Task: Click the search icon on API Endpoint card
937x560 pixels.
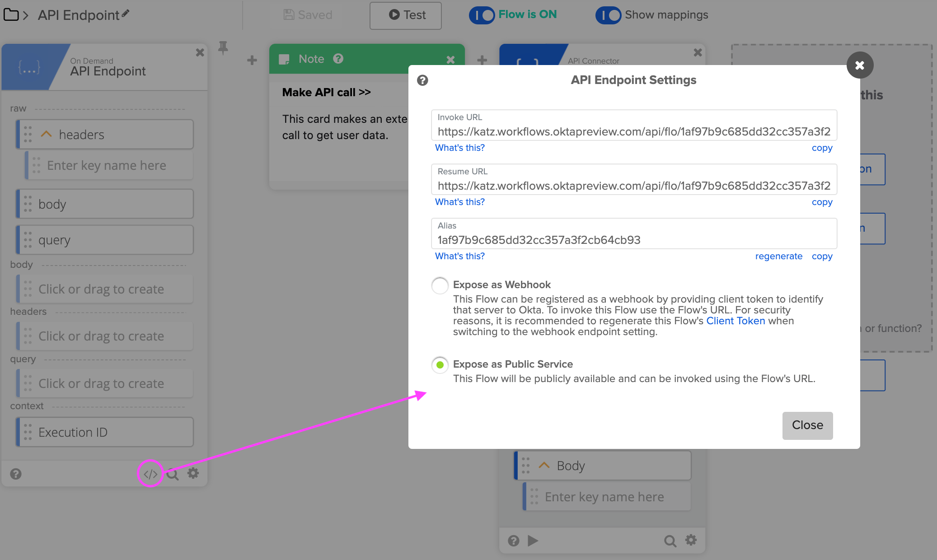Action: [172, 474]
